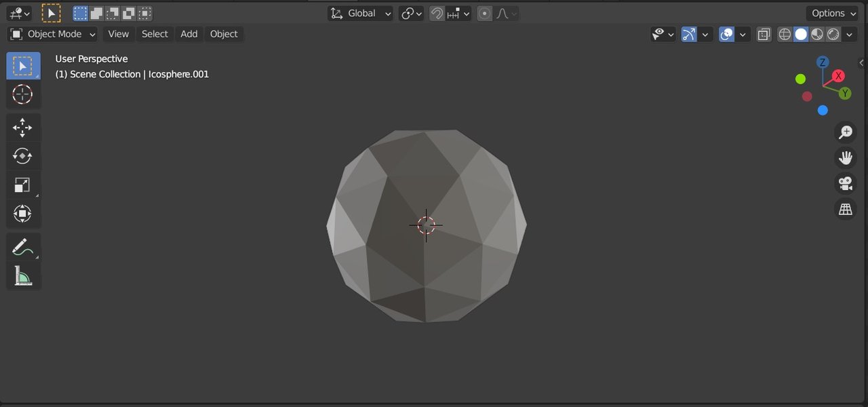
Task: Open proportional editing falloff dropdown
Action: pyautogui.click(x=506, y=13)
